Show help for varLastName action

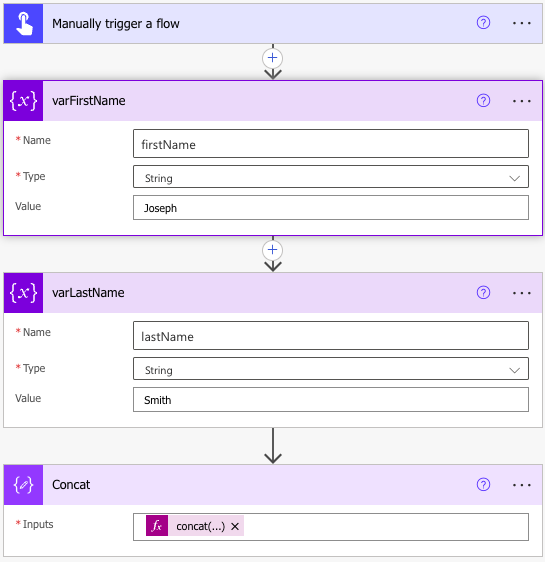483,292
